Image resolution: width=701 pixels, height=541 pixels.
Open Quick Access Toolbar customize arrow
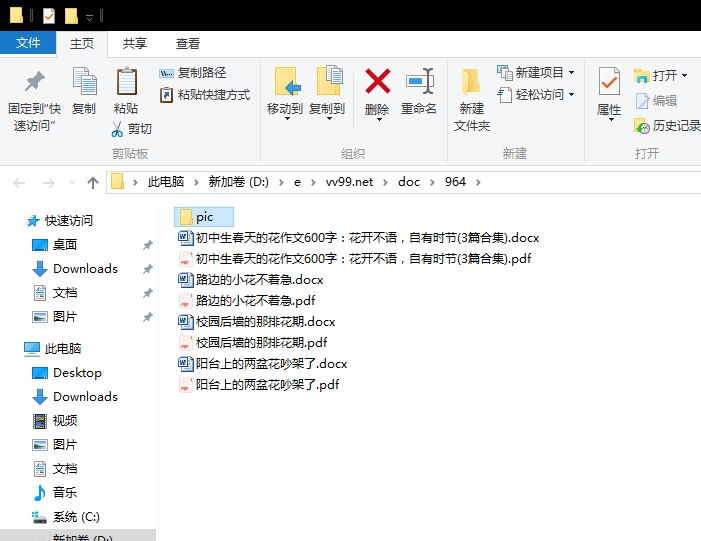(x=89, y=17)
